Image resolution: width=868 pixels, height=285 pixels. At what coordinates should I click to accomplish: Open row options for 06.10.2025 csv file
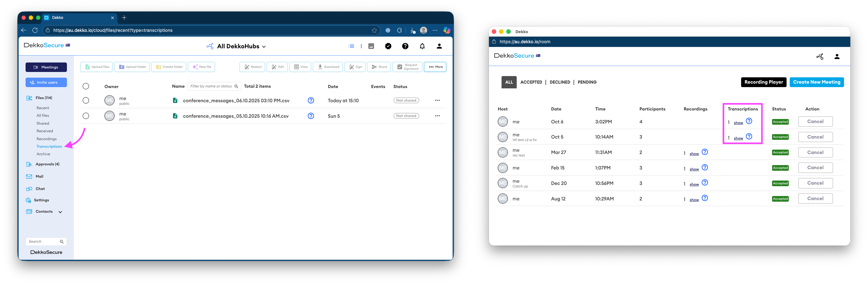(x=437, y=100)
